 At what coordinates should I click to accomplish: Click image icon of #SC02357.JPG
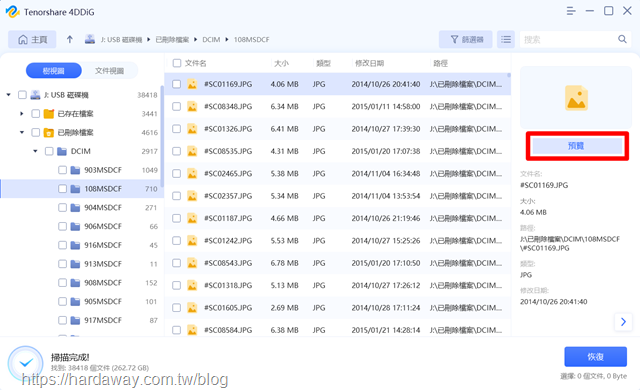coord(192,196)
